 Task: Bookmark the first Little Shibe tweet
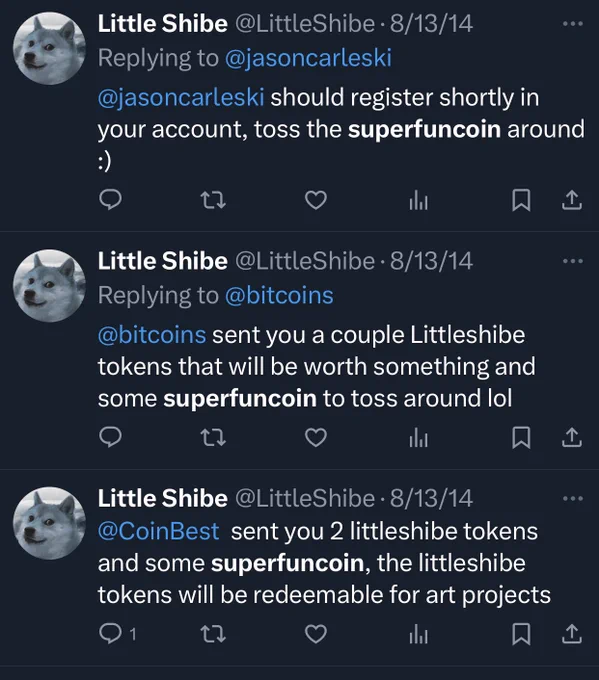tap(521, 200)
